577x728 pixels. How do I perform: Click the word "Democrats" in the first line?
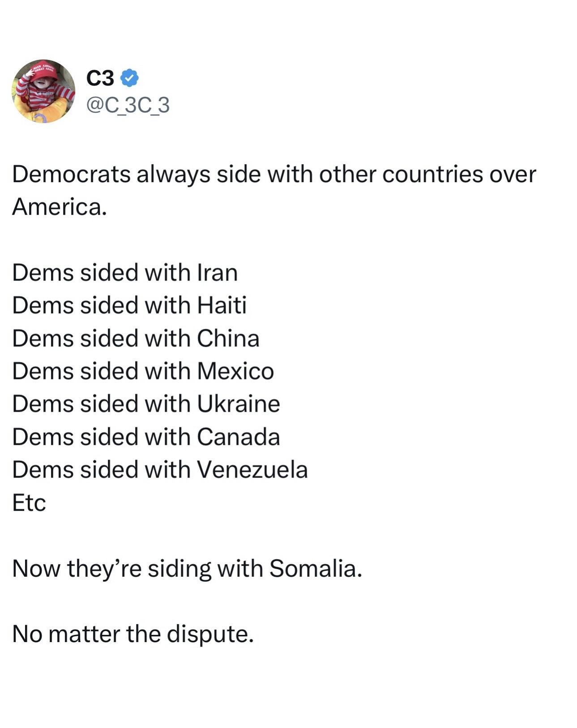point(71,174)
